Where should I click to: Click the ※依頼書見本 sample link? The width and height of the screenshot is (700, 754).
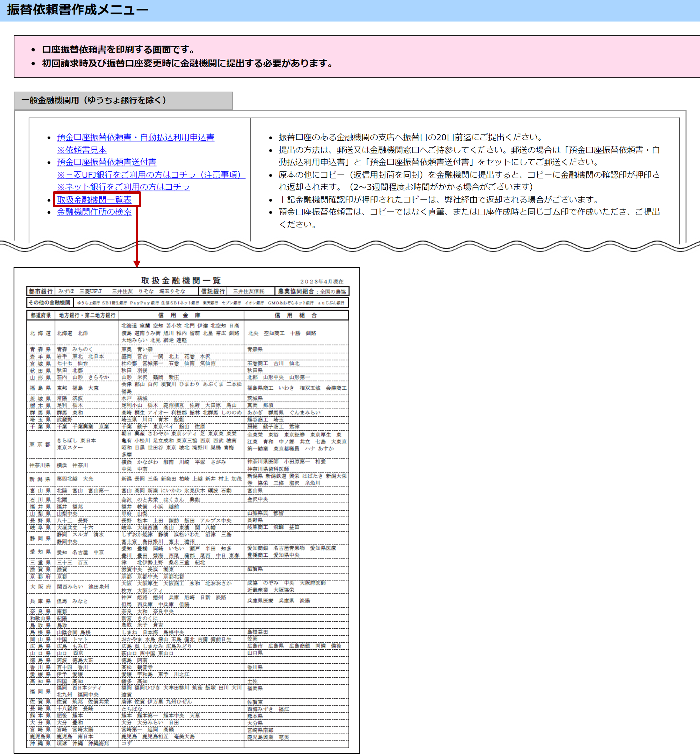(x=82, y=150)
